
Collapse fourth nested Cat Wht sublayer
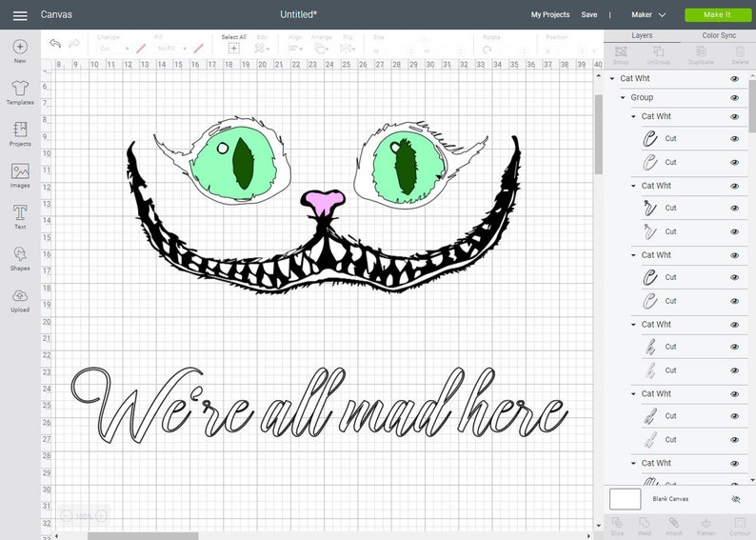[633, 325]
